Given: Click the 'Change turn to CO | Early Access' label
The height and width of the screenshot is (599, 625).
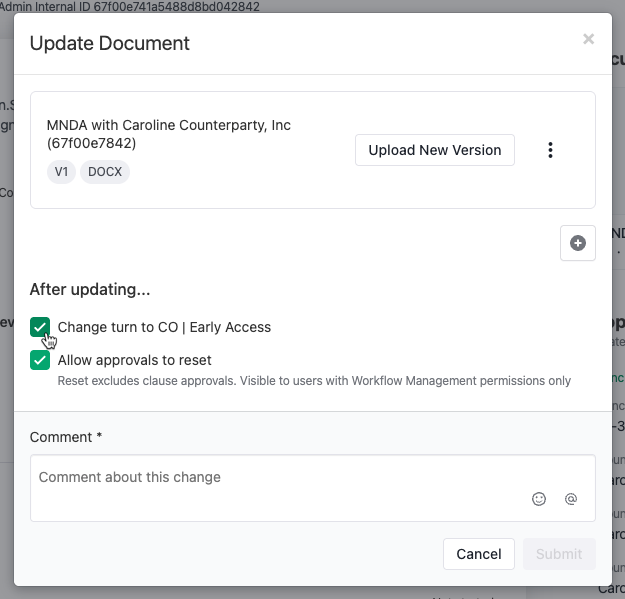Looking at the screenshot, I should click(164, 327).
